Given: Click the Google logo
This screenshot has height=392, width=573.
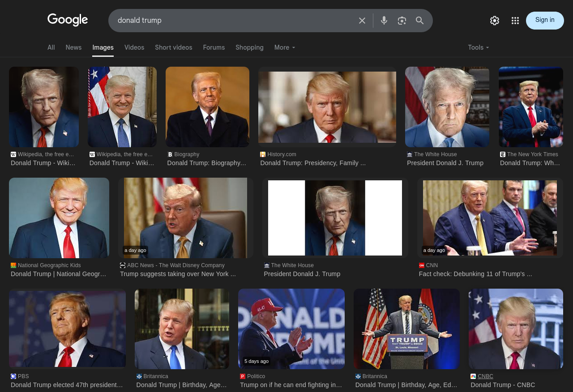Looking at the screenshot, I should [x=68, y=20].
